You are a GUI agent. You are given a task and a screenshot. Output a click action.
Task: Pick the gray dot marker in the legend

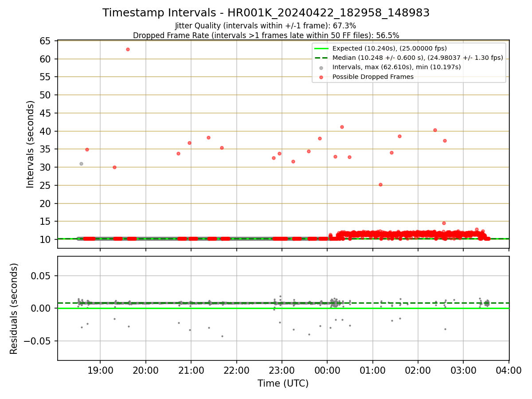tap(321, 67)
